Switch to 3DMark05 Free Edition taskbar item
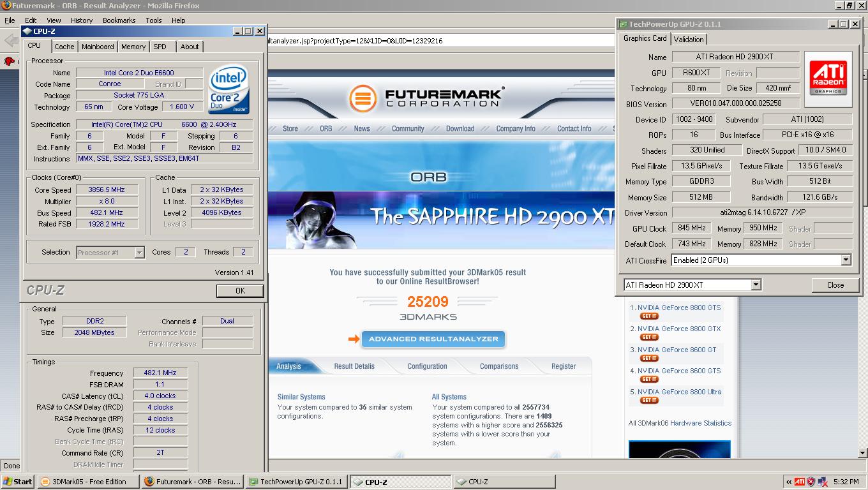The image size is (868, 490). tap(88, 482)
